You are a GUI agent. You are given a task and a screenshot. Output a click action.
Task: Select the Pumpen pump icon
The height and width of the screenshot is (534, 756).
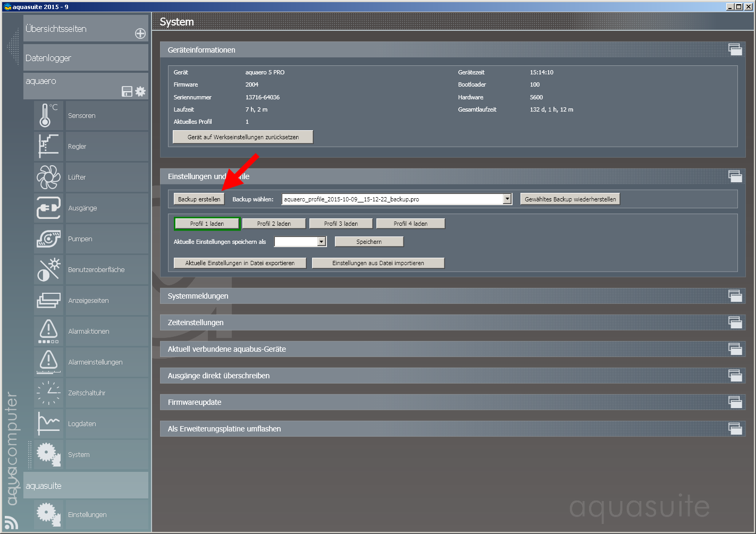tap(48, 239)
